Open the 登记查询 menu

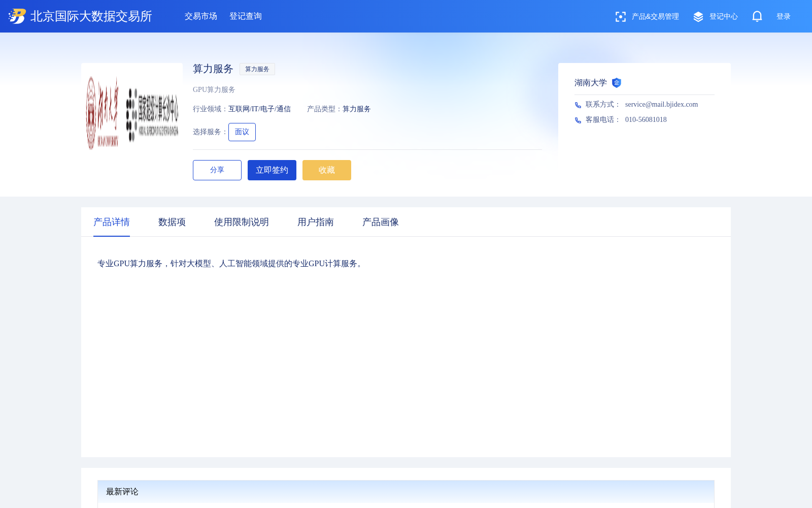pos(246,16)
